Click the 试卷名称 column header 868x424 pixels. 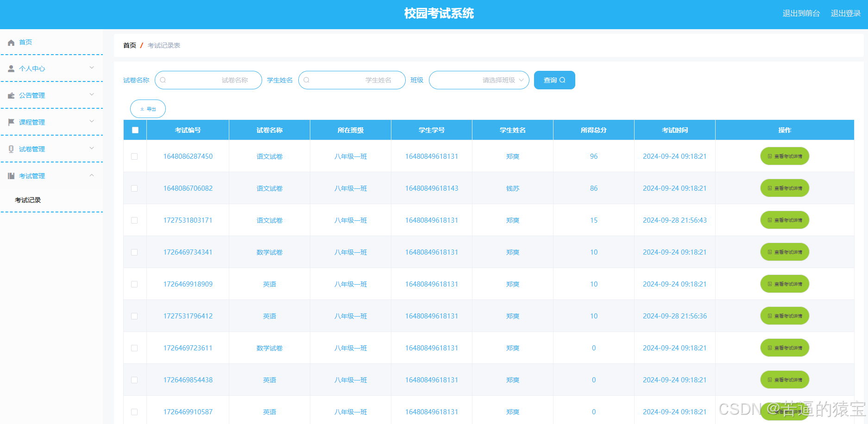(x=270, y=130)
